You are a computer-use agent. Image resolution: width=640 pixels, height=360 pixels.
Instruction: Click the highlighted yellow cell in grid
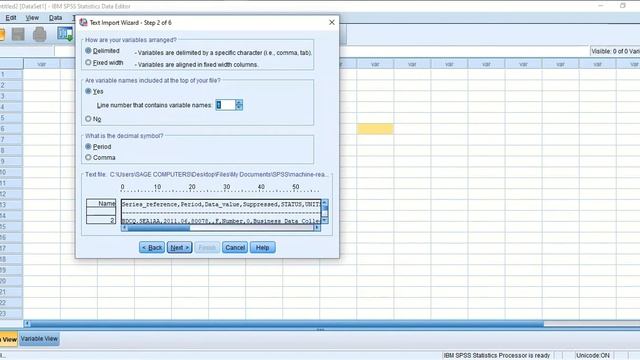tap(375, 129)
